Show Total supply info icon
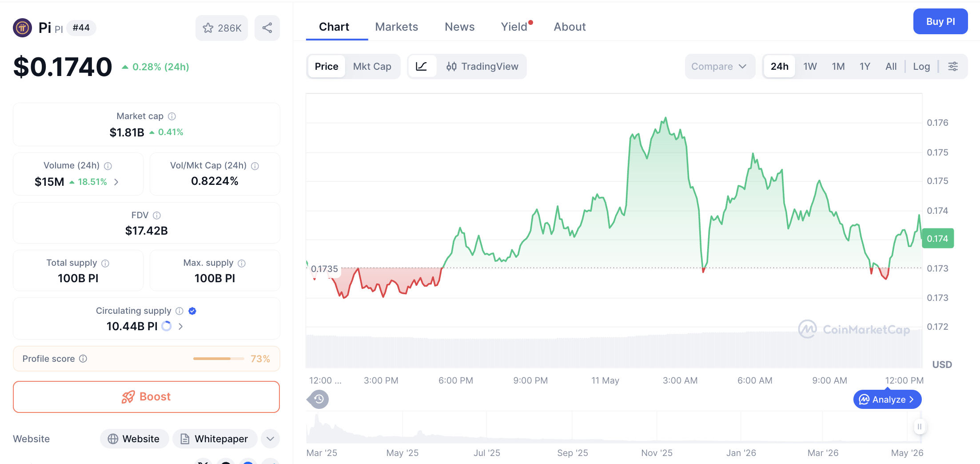 [x=105, y=263]
